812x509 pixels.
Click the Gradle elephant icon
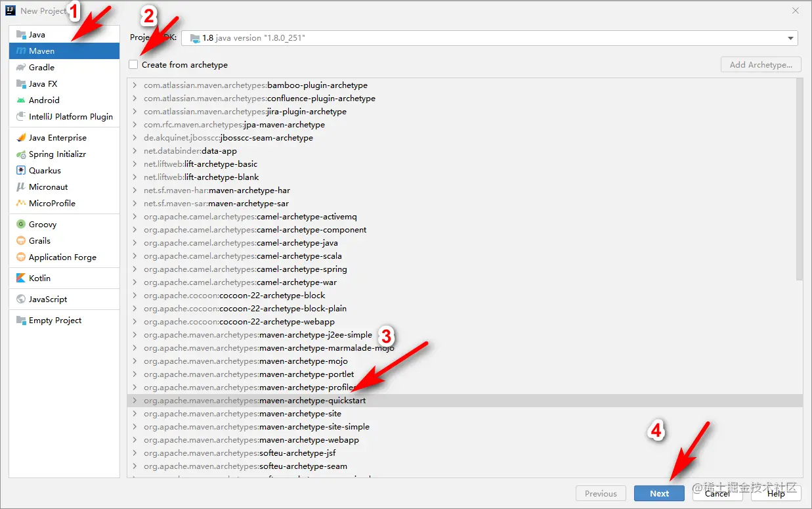click(21, 68)
